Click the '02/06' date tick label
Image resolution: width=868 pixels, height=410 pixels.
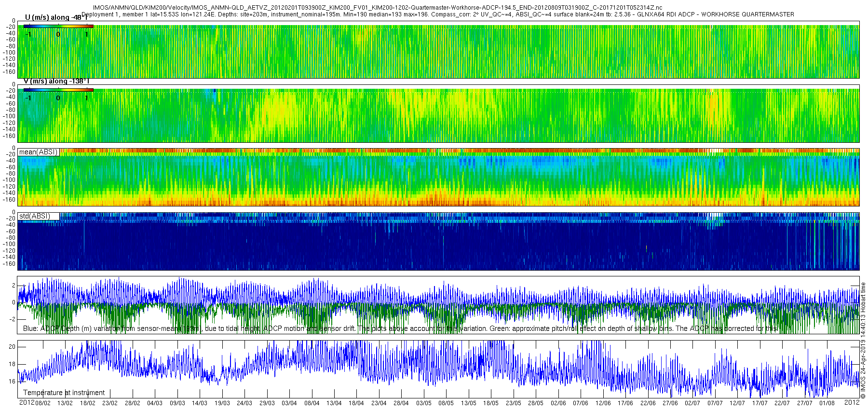tap(558, 403)
